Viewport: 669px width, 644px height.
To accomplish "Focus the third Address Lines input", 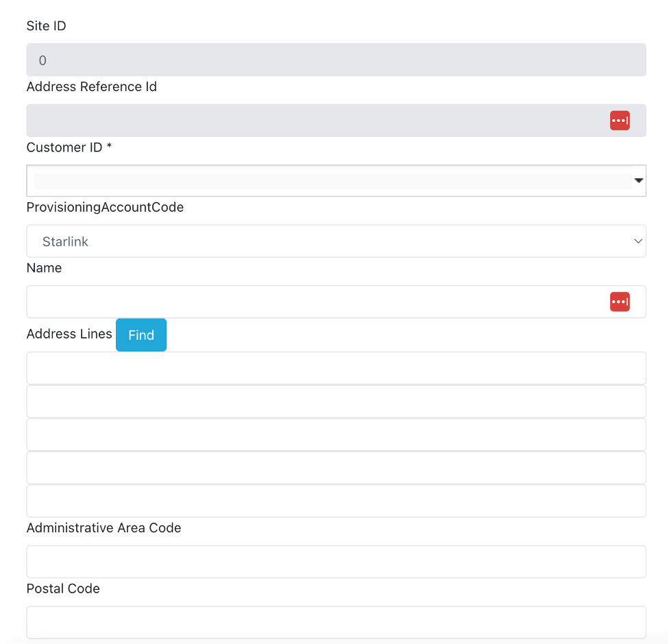I will pos(336,434).
